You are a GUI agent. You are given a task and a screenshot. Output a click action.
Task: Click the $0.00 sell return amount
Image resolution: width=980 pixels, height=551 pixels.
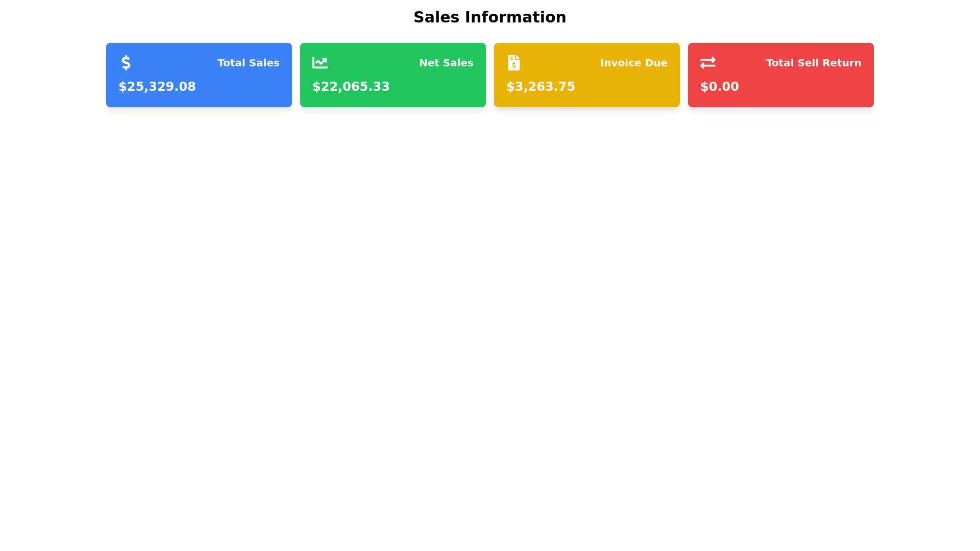719,87
